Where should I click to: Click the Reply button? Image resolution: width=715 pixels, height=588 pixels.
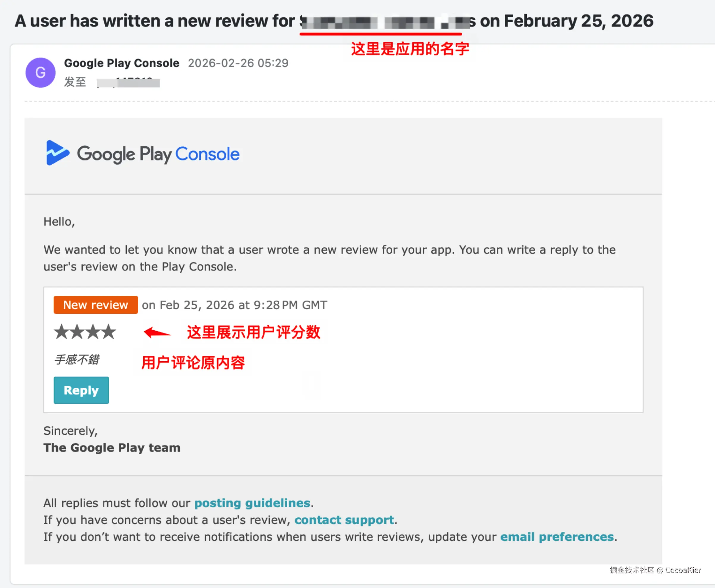81,390
